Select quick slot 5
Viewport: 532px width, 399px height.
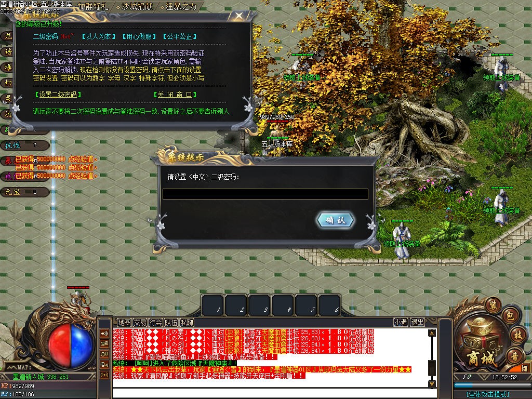(307, 305)
